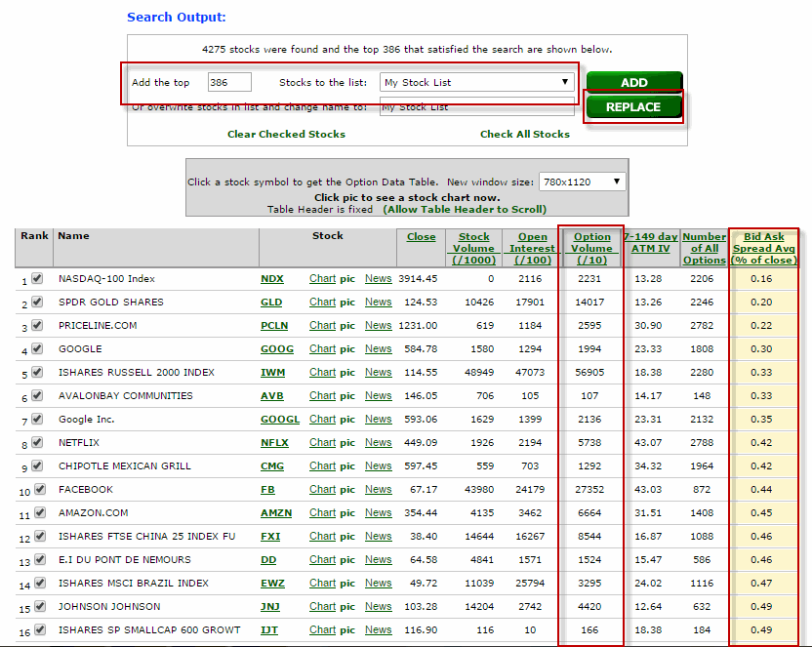The image size is (812, 647).
Task: Toggle the Google Inc. row checkbox
Action: click(x=37, y=419)
